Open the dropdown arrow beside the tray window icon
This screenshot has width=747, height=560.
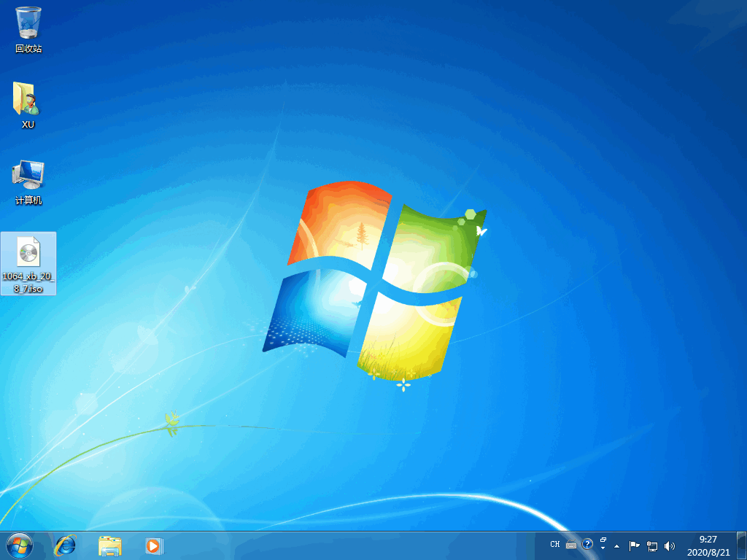(603, 548)
